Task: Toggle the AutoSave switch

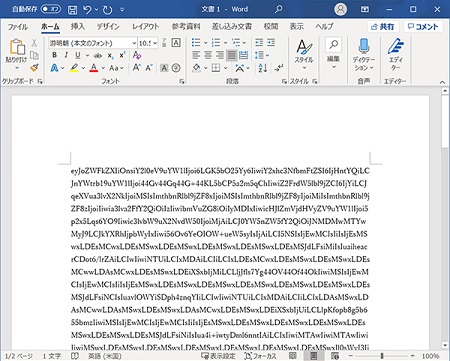Action: point(51,9)
